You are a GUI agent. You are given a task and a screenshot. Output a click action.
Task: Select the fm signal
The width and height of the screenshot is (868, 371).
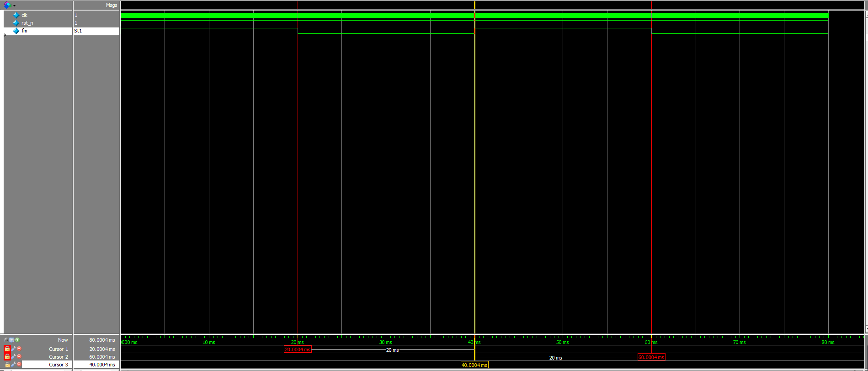tap(24, 31)
